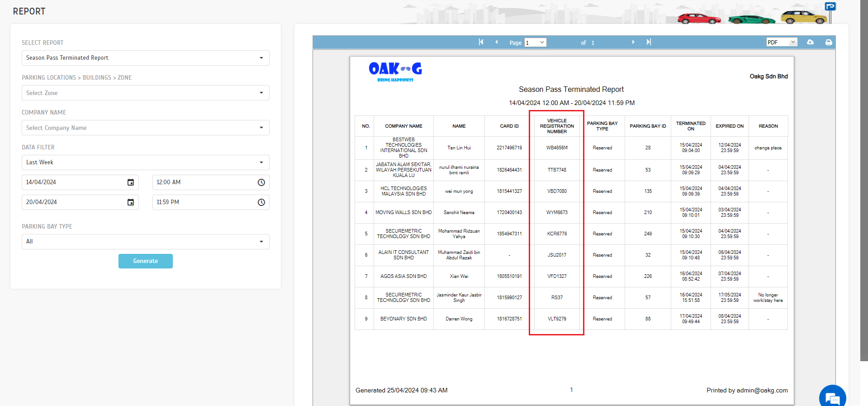Go to previous report page
Viewport: 868px width, 406px height.
click(497, 42)
